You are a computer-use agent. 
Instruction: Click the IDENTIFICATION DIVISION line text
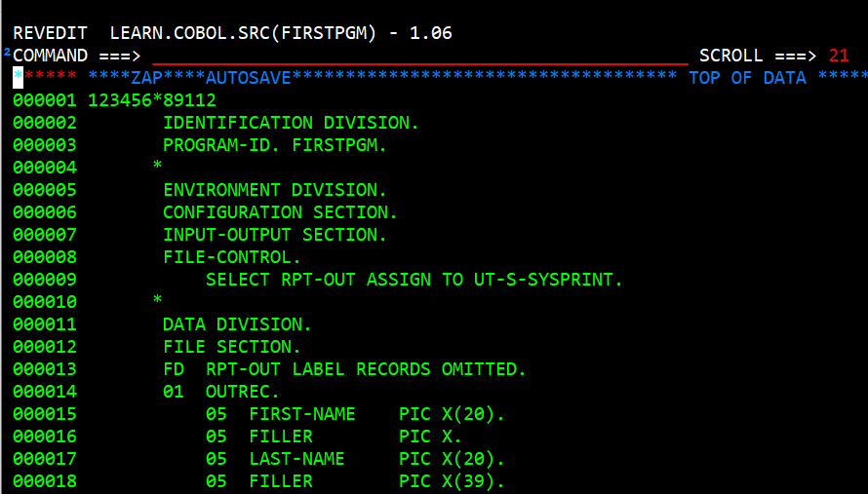[291, 123]
